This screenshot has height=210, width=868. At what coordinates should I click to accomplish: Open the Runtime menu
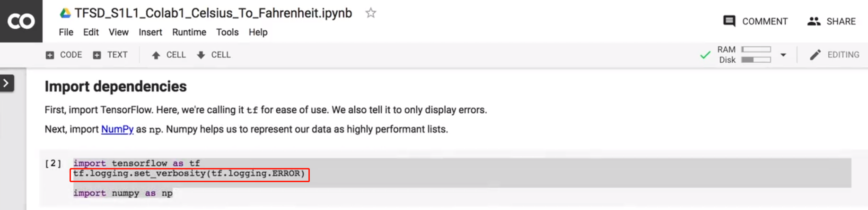pyautogui.click(x=189, y=32)
